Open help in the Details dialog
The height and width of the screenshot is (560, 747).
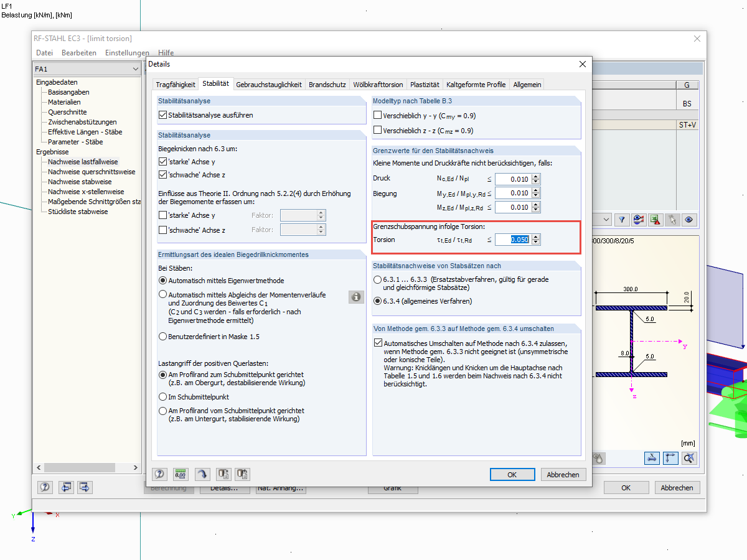(x=160, y=474)
